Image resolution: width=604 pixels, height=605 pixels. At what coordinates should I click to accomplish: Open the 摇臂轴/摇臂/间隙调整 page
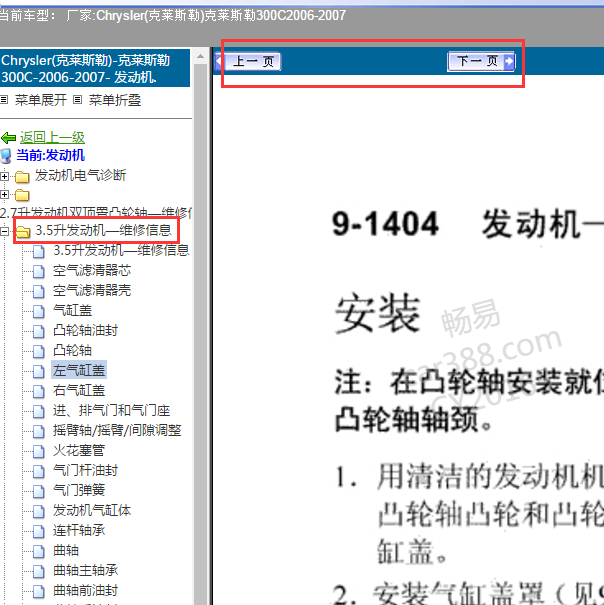[117, 431]
